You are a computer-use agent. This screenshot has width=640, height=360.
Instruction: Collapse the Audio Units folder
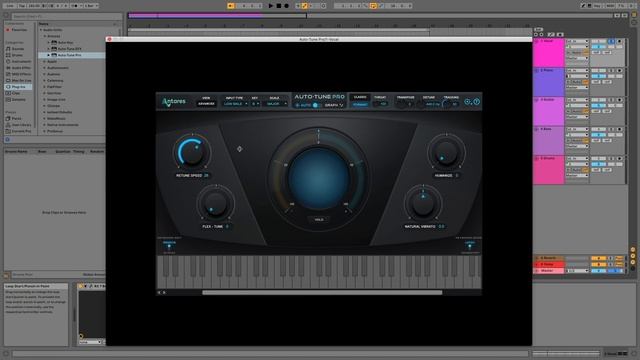coord(41,30)
